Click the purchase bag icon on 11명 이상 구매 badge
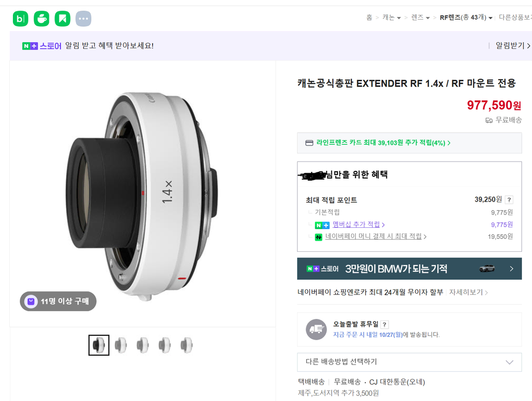Image resolution: width=532 pixels, height=401 pixels. point(31,302)
